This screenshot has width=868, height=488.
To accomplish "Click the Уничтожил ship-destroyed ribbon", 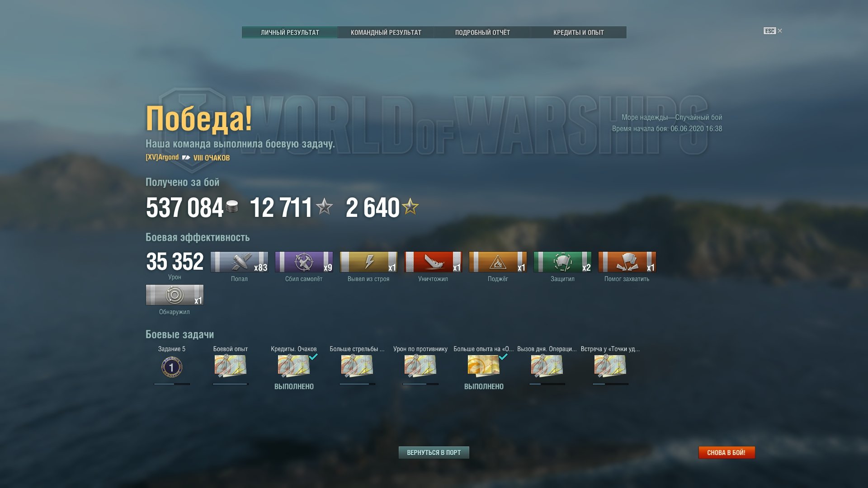I will click(x=433, y=262).
